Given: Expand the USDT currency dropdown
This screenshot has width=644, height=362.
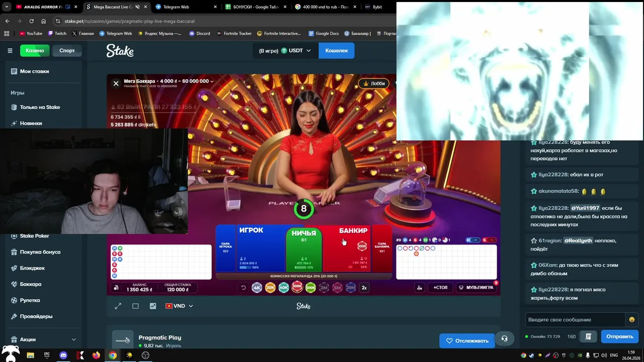Looking at the screenshot, I should (x=285, y=50).
